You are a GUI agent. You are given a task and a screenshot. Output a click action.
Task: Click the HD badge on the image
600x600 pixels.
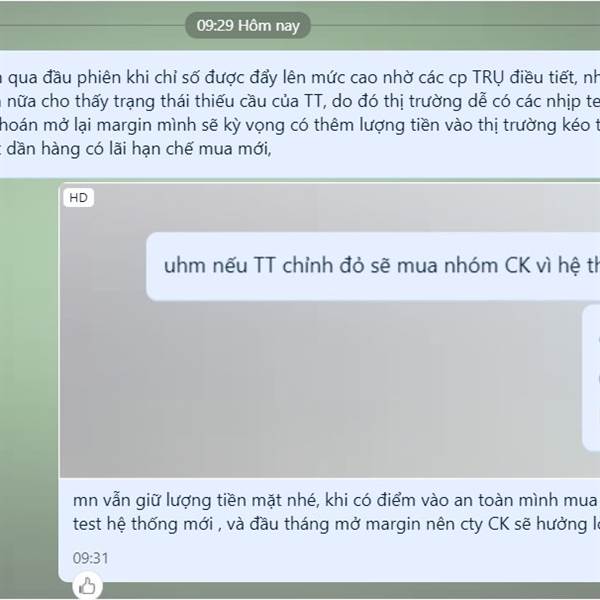click(78, 197)
